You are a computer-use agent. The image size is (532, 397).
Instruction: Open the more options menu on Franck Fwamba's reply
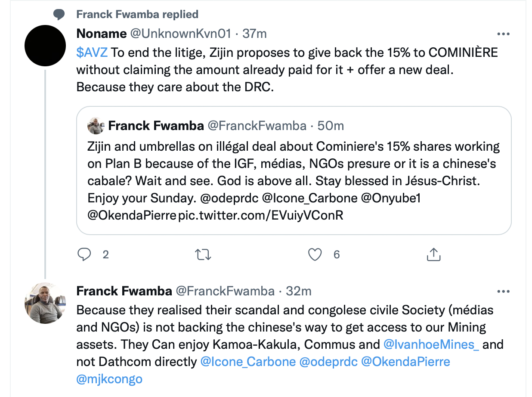[503, 292]
